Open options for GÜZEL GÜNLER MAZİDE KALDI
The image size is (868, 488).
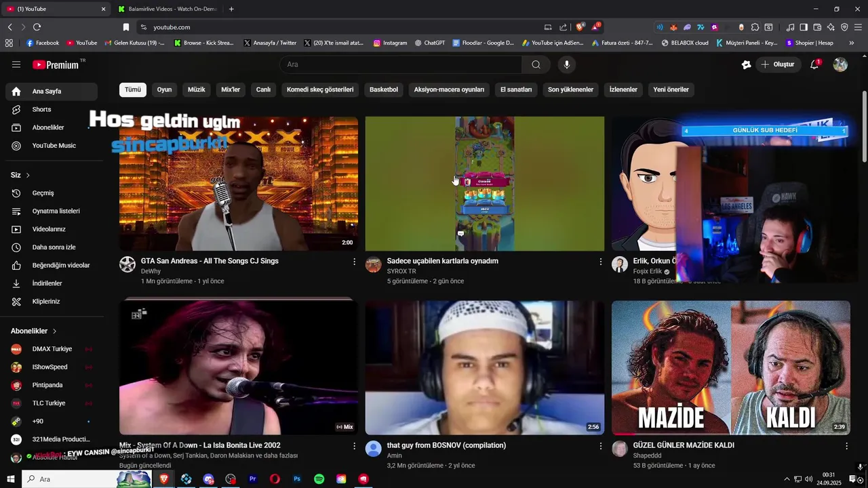[x=846, y=446]
